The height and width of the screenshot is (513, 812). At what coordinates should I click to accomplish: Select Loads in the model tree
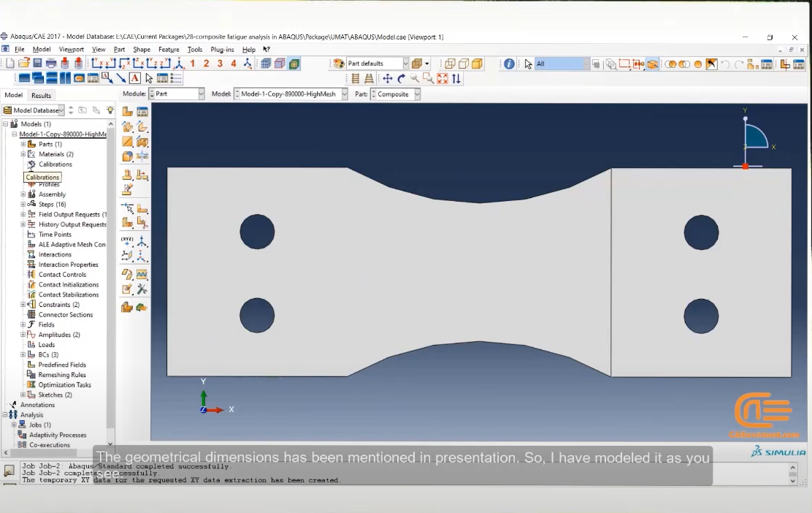click(x=46, y=345)
